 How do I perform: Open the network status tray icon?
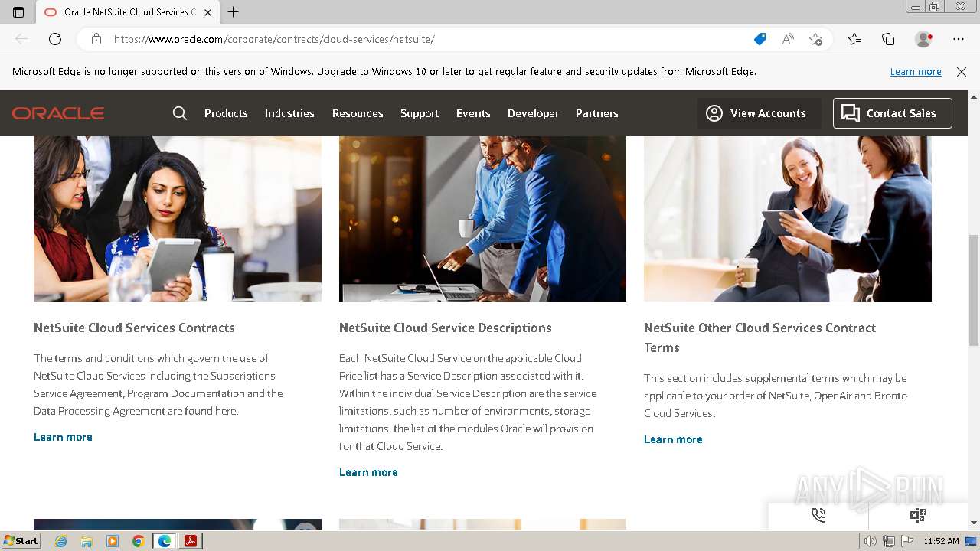[x=889, y=541]
